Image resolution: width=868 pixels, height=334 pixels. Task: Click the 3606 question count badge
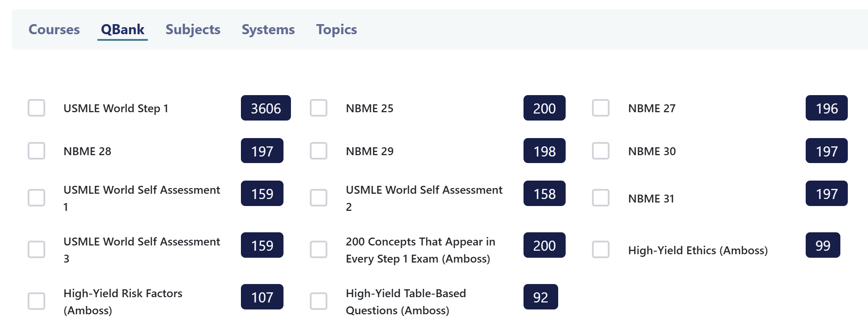click(x=266, y=108)
